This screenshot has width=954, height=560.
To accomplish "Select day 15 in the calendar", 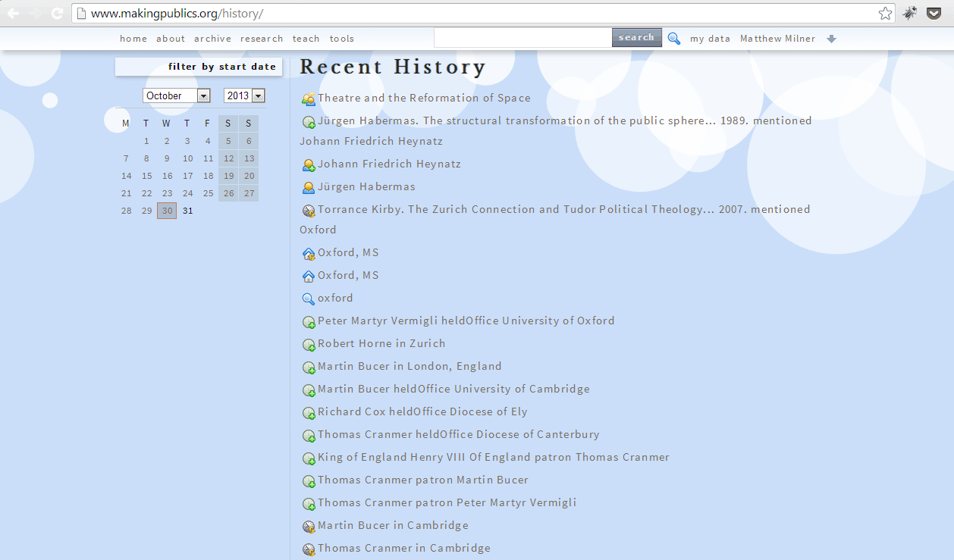I will tap(146, 176).
